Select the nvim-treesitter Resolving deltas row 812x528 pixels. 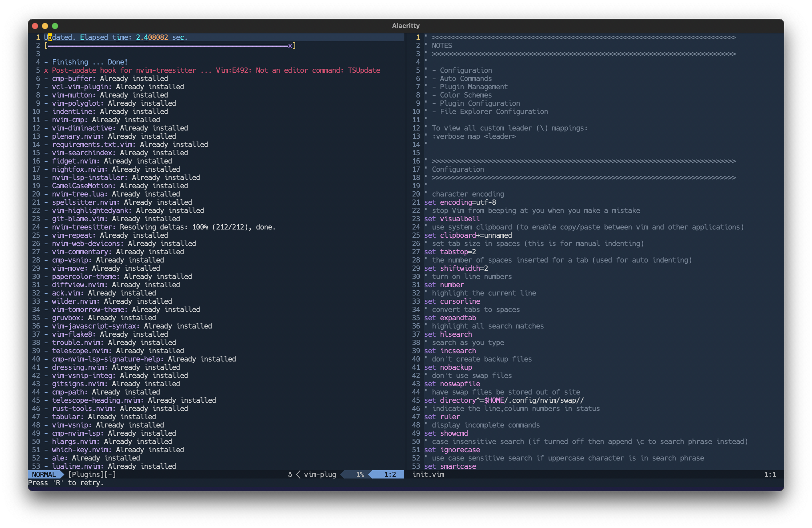pyautogui.click(x=160, y=227)
